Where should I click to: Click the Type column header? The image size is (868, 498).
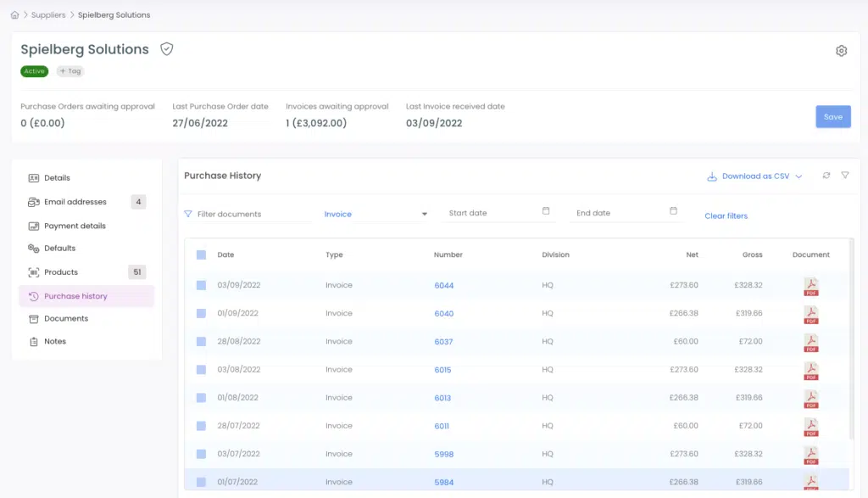coord(334,255)
